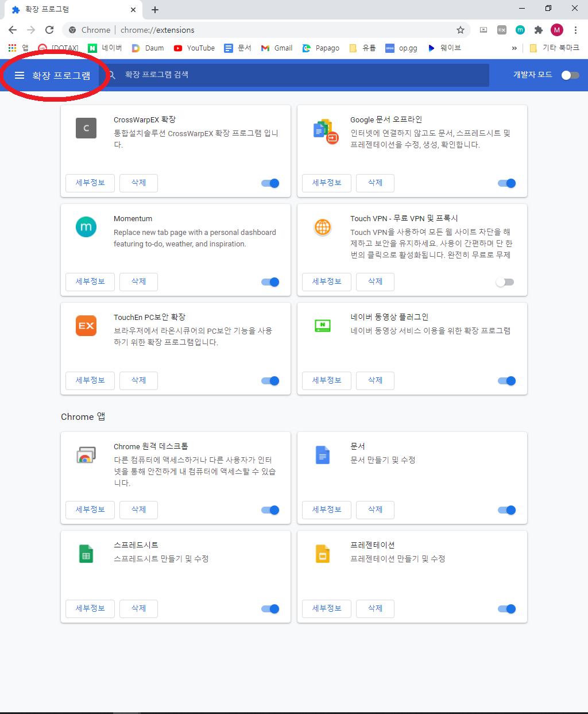Open the extensions hamburger menu
The image size is (588, 714).
coord(20,75)
